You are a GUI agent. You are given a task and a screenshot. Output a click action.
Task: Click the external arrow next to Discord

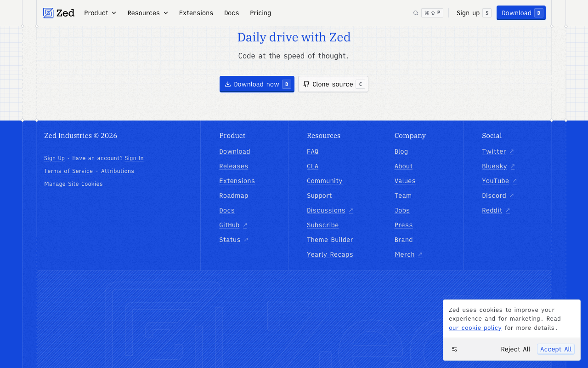point(512,195)
